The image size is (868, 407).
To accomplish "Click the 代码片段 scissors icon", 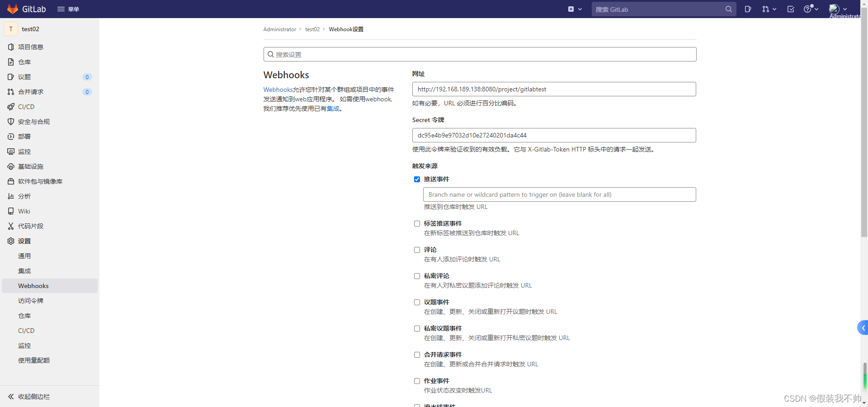I will pos(11,226).
